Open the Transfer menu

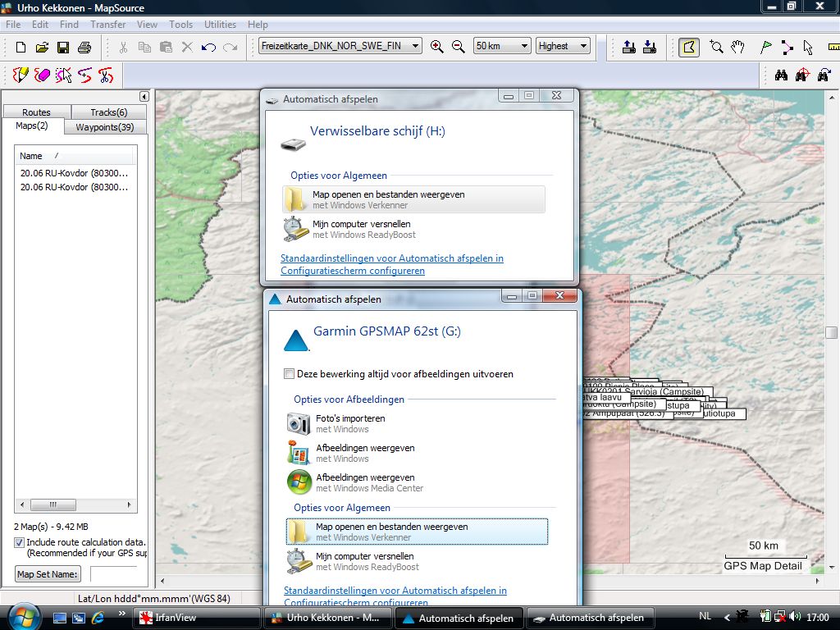tap(108, 25)
